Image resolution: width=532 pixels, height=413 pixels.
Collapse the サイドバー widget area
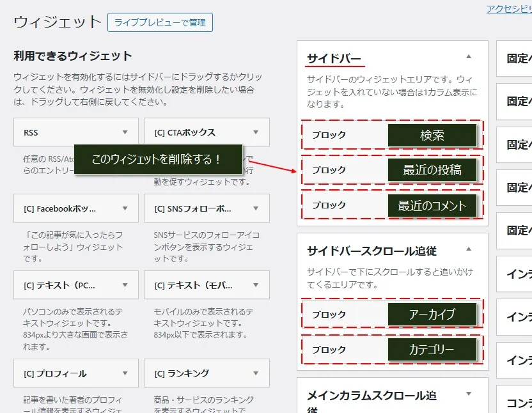point(469,57)
